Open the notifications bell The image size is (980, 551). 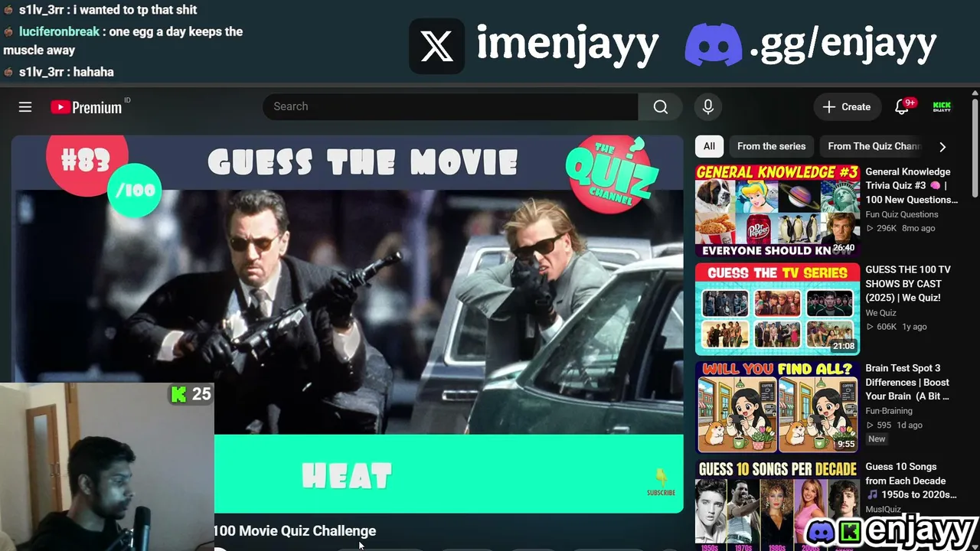click(902, 107)
